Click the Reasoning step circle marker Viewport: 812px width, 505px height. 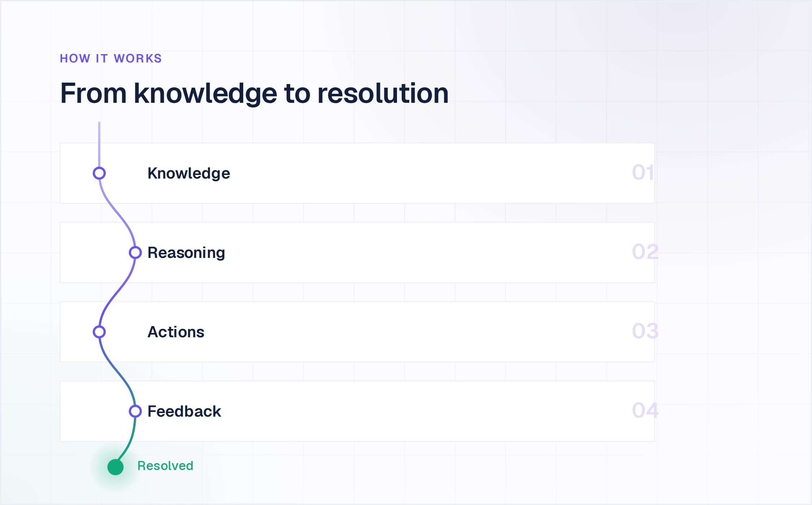point(135,252)
